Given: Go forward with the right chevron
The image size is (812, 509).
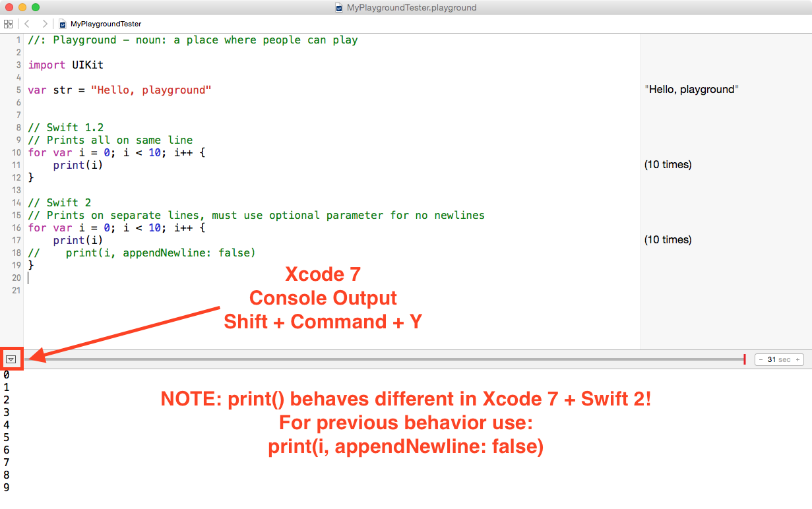Looking at the screenshot, I should 45,24.
